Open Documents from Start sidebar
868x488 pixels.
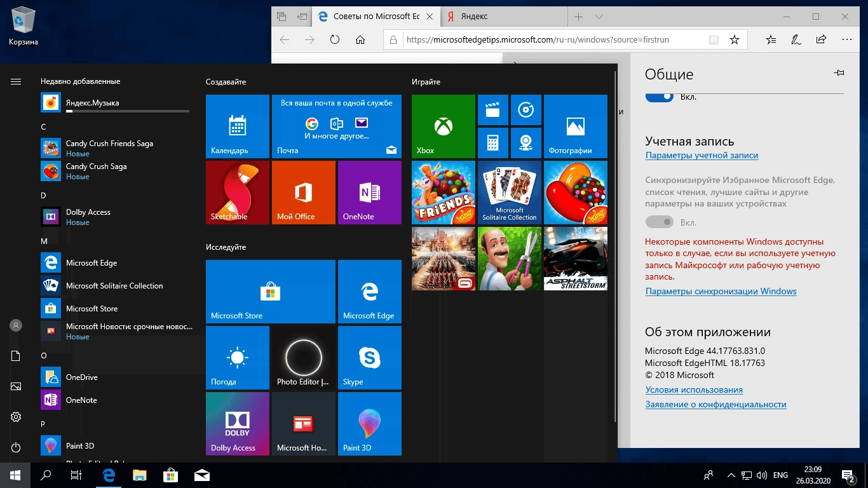coord(16,356)
